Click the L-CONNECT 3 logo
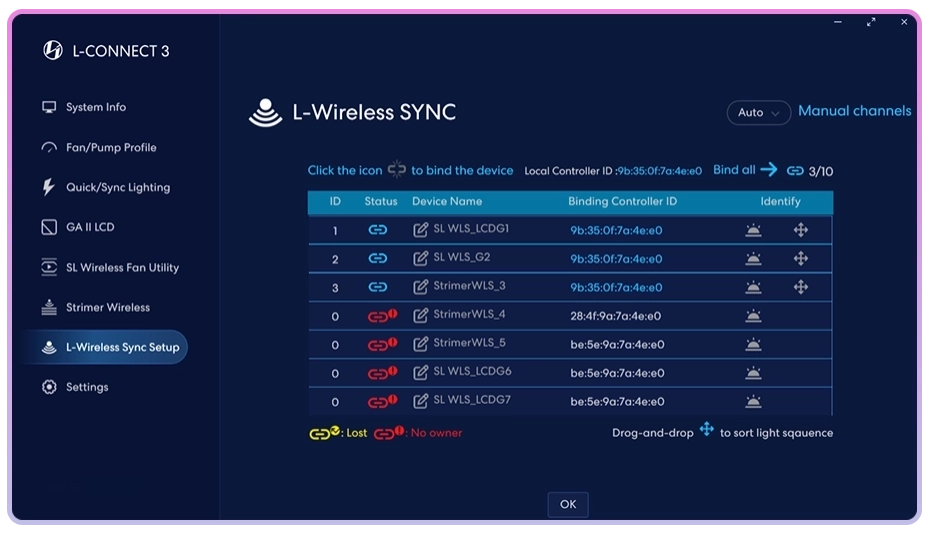Image resolution: width=931 pixels, height=534 pixels. pos(53,50)
